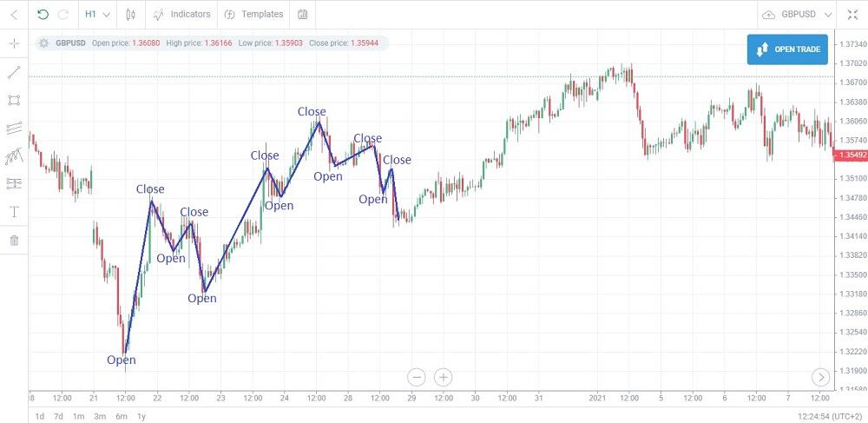The width and height of the screenshot is (868, 423).
Task: Open the chart type candlestick menu
Action: 131,15
